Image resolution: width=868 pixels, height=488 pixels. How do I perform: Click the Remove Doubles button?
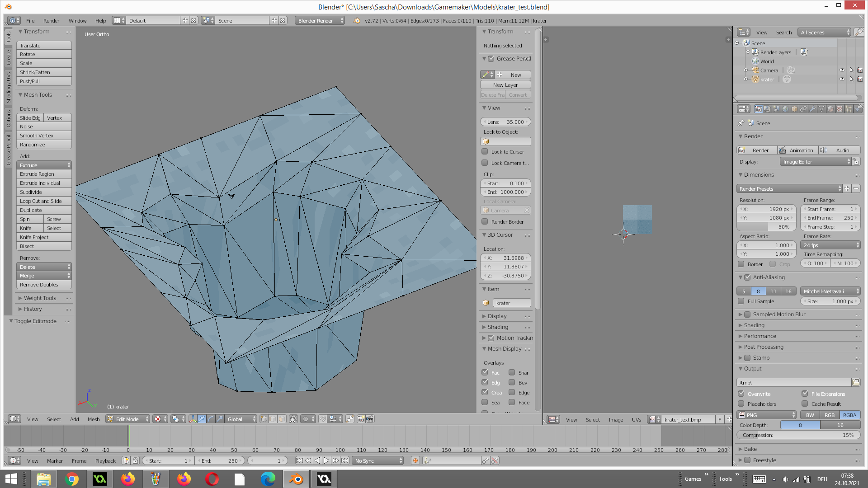(x=44, y=285)
